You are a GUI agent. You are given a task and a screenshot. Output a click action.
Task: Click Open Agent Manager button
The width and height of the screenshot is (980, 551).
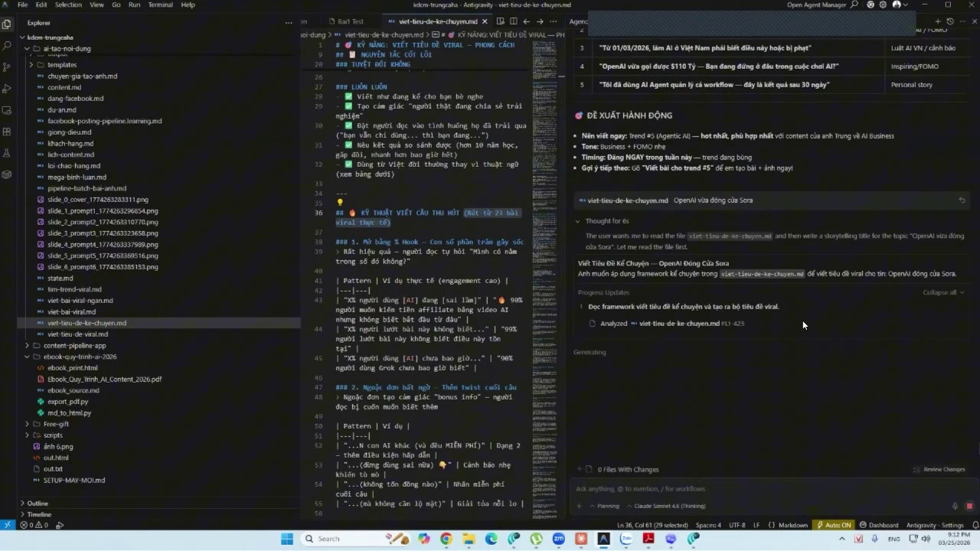816,5
